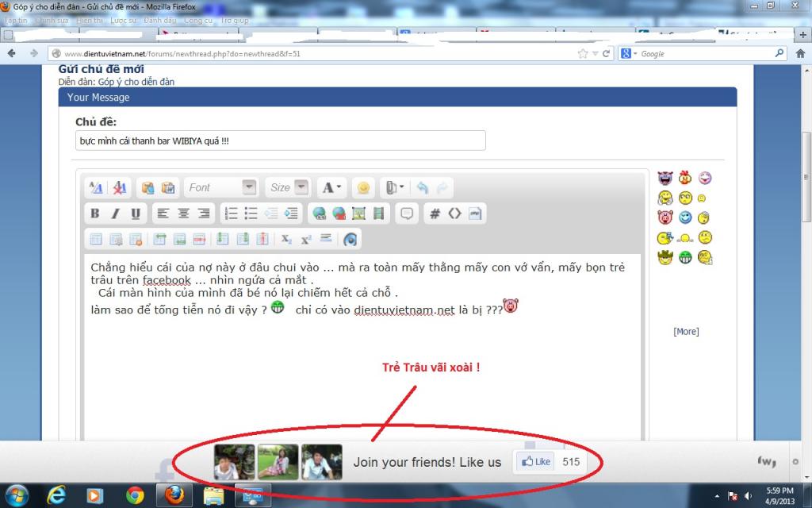
Task: Wrap selection in HTML <> tag
Action: 454,213
